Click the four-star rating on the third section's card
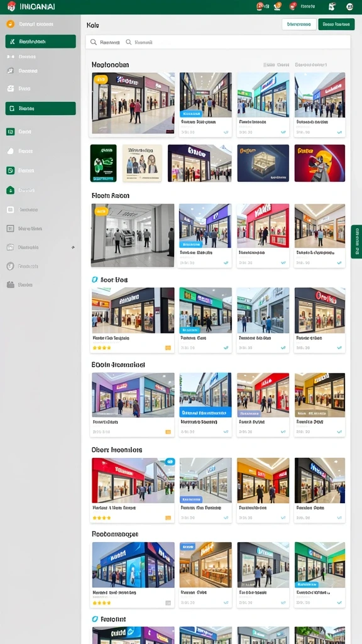Viewport: 362px width, 644px height. [x=102, y=347]
